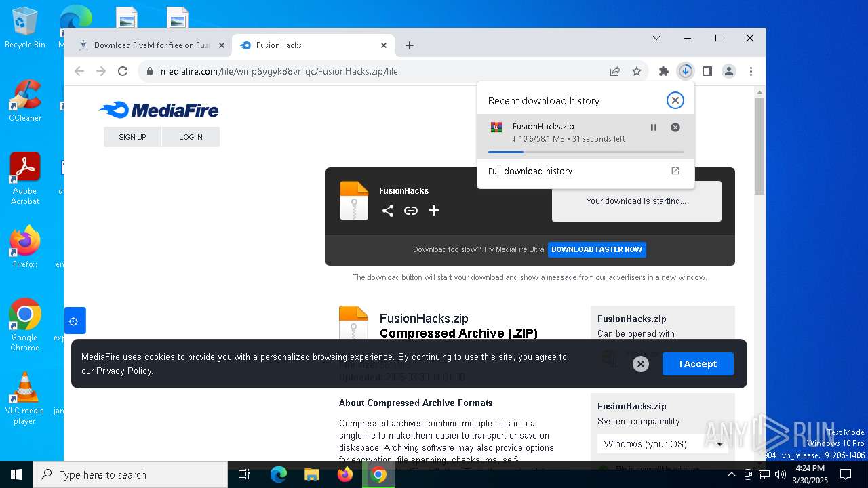Click DOWNLOAD FASTER NOW button
The width and height of the screenshot is (868, 488).
coord(597,249)
